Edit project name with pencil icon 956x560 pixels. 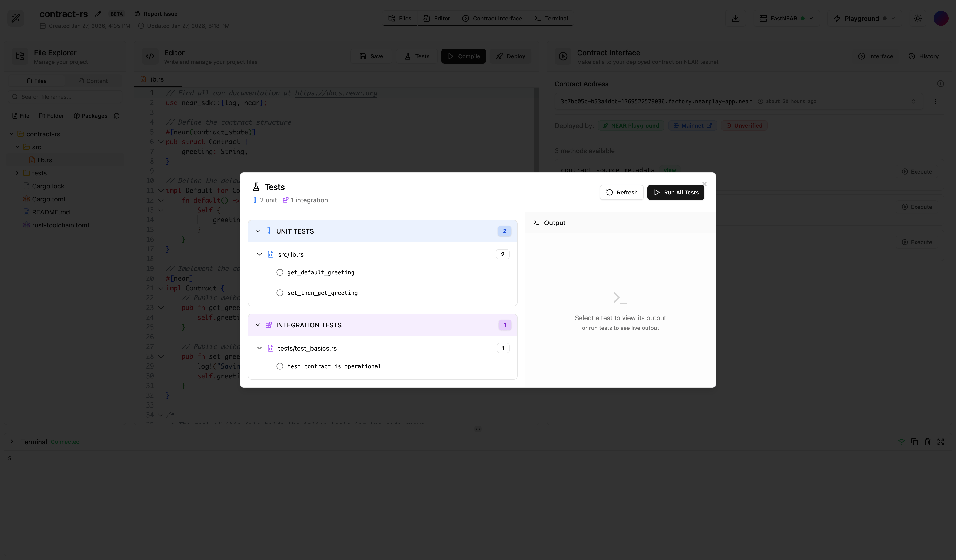point(98,14)
